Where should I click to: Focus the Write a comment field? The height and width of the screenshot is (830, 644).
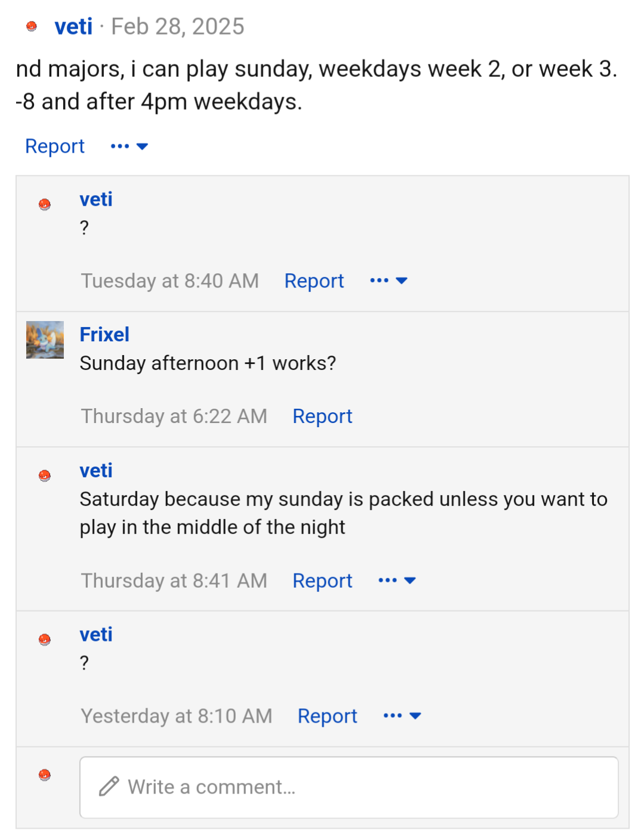tap(358, 787)
